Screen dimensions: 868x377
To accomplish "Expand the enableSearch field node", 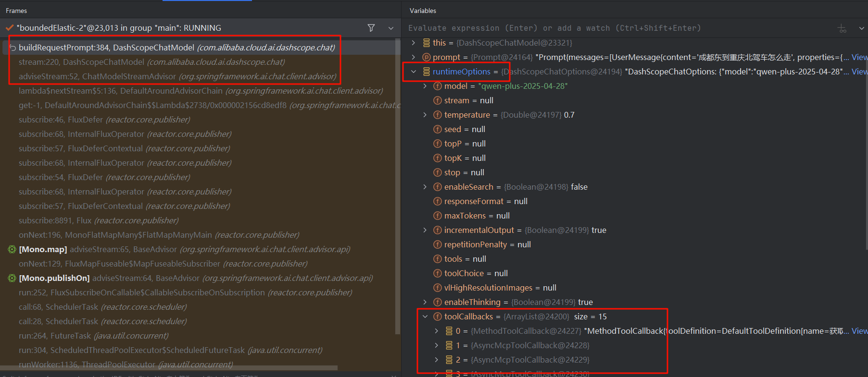I will (425, 187).
